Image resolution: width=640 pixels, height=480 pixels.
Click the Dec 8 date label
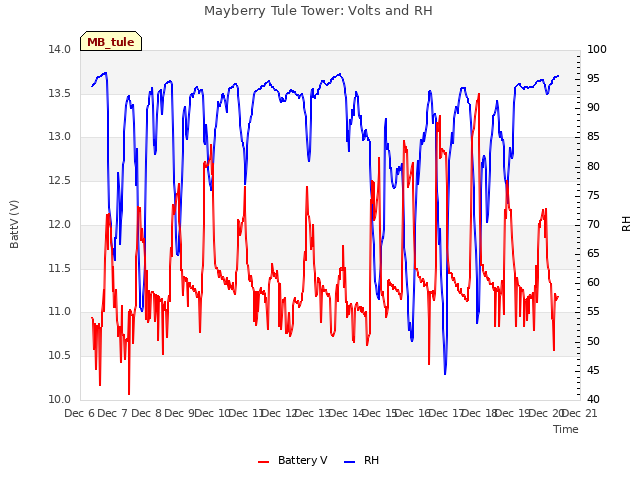[x=146, y=413]
